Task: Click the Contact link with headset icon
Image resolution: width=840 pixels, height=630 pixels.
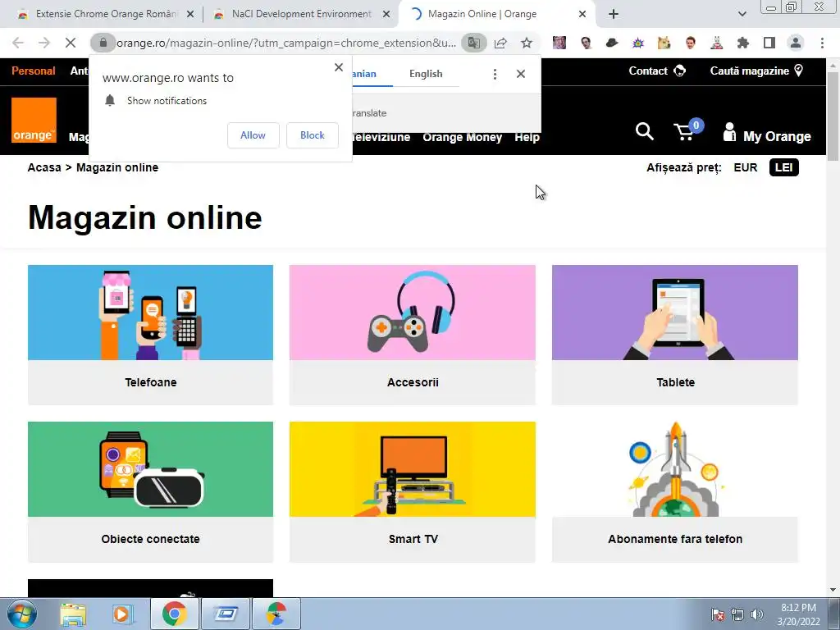Action: (657, 71)
